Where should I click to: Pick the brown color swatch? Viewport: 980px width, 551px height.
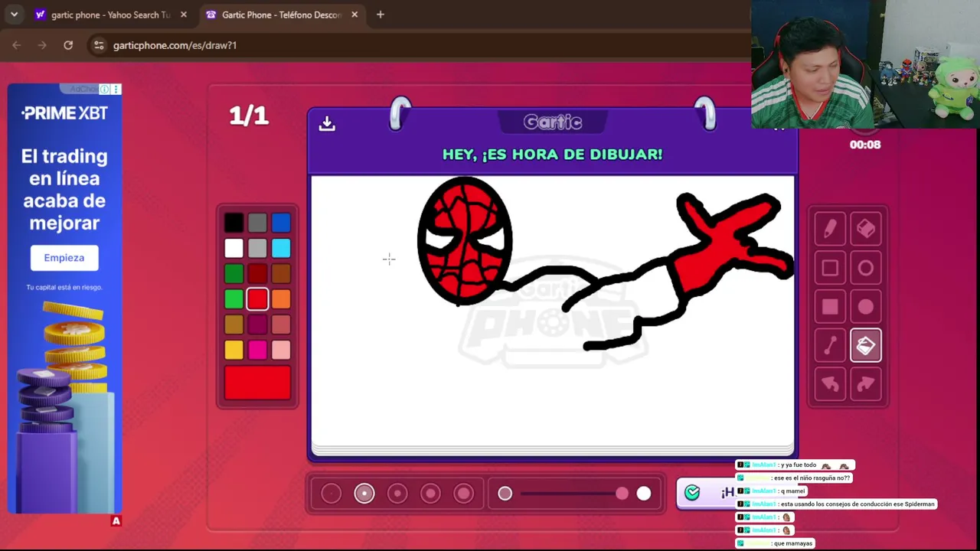click(281, 273)
